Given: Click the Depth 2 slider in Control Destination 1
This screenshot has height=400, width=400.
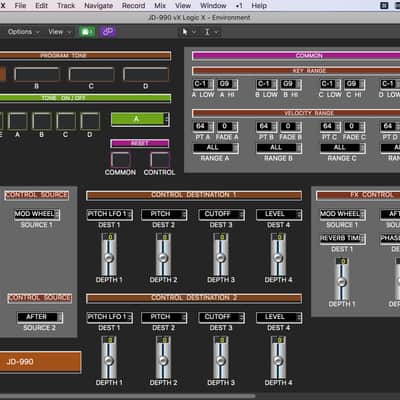Looking at the screenshot, I should point(163,255).
